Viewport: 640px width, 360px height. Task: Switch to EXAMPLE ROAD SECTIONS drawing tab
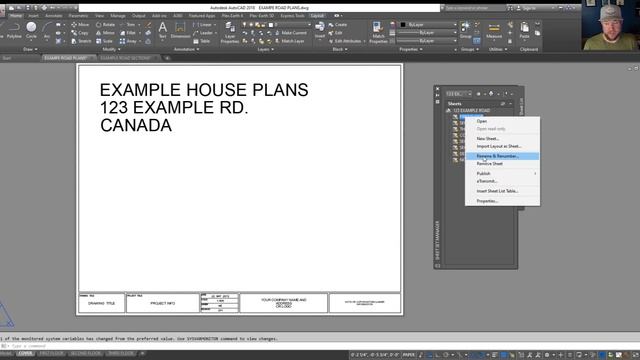click(x=126, y=58)
